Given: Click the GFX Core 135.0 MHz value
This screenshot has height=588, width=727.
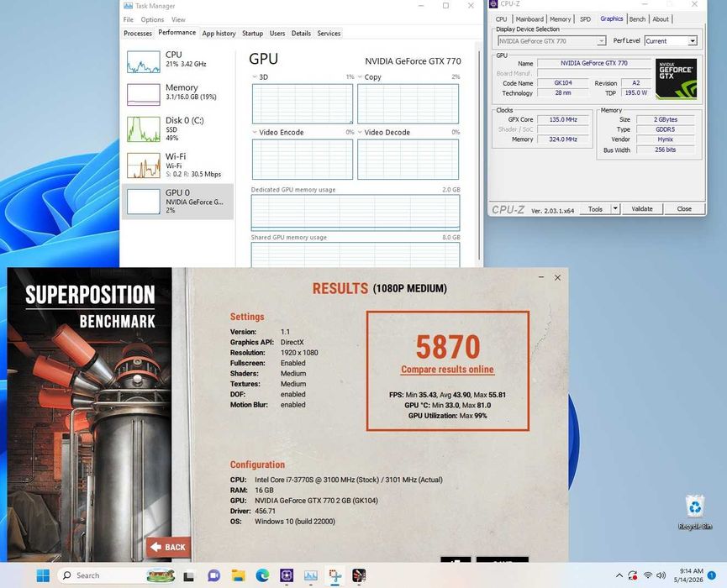Looking at the screenshot, I should (563, 119).
